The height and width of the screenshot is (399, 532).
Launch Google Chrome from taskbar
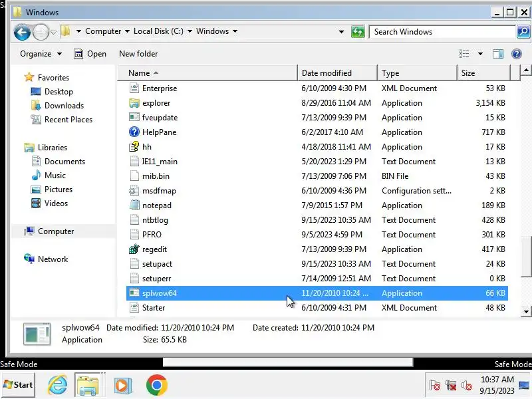(x=156, y=385)
